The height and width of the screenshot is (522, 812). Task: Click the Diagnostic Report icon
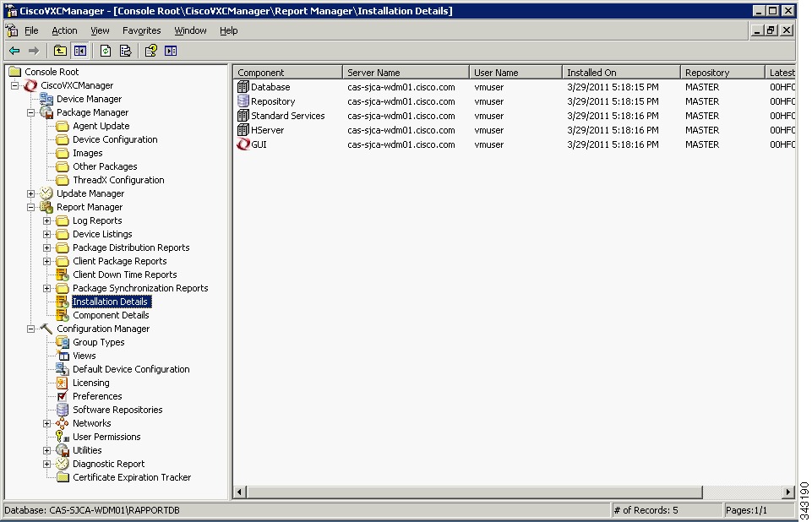63,464
